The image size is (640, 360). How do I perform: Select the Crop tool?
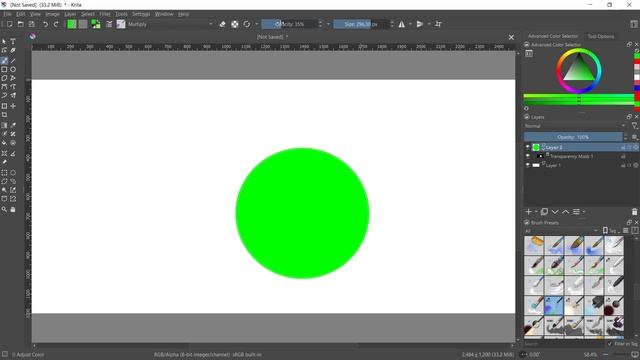click(x=4, y=115)
